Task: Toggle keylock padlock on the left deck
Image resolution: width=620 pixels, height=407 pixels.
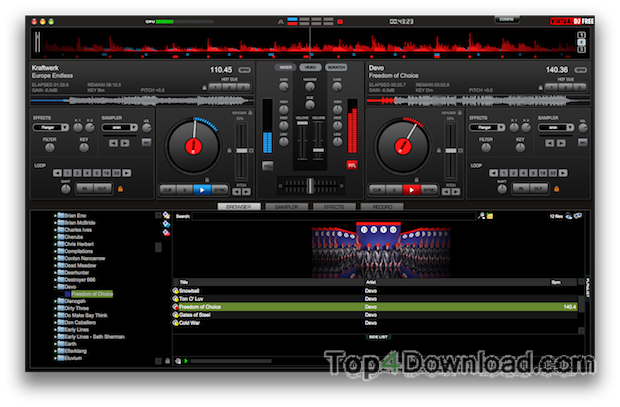Action: pyautogui.click(x=250, y=113)
